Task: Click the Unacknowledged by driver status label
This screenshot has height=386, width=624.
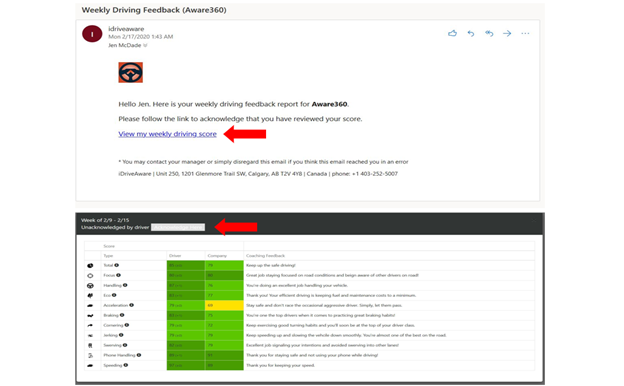Action: 115,227
